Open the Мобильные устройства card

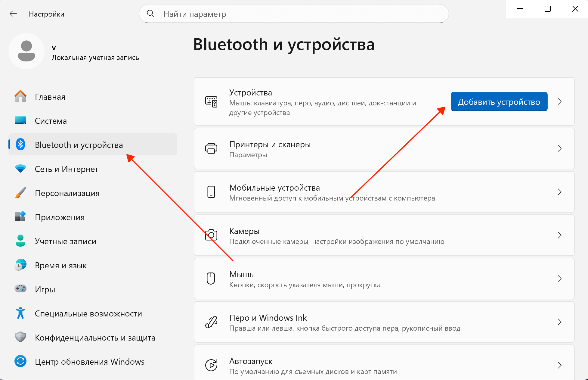tap(384, 192)
